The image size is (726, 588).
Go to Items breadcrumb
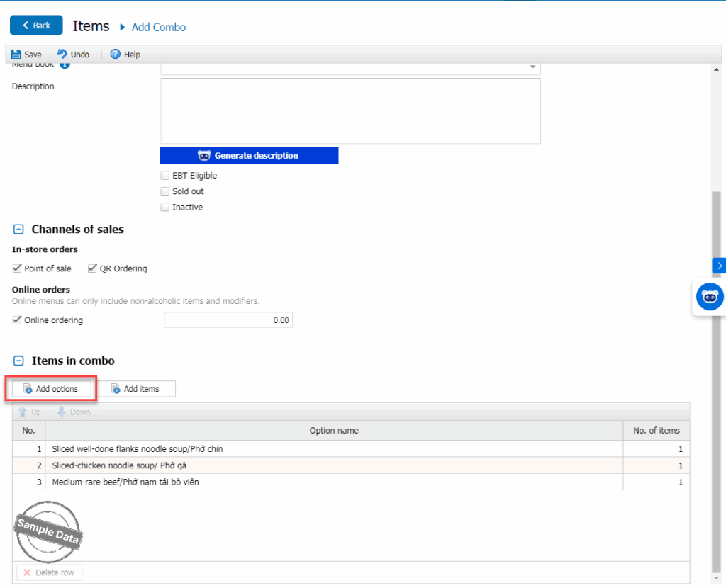click(x=91, y=26)
